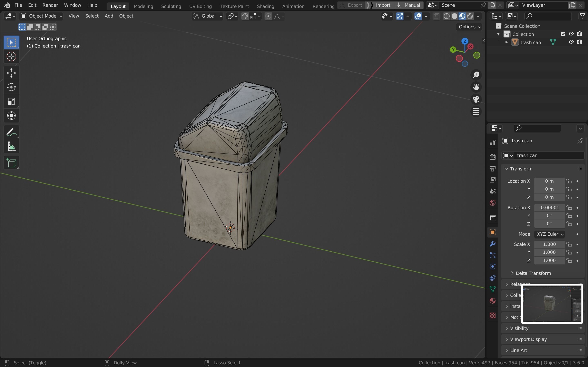Image resolution: width=588 pixels, height=367 pixels.
Task: Select the Move tool in the toolbar
Action: pyautogui.click(x=11, y=73)
